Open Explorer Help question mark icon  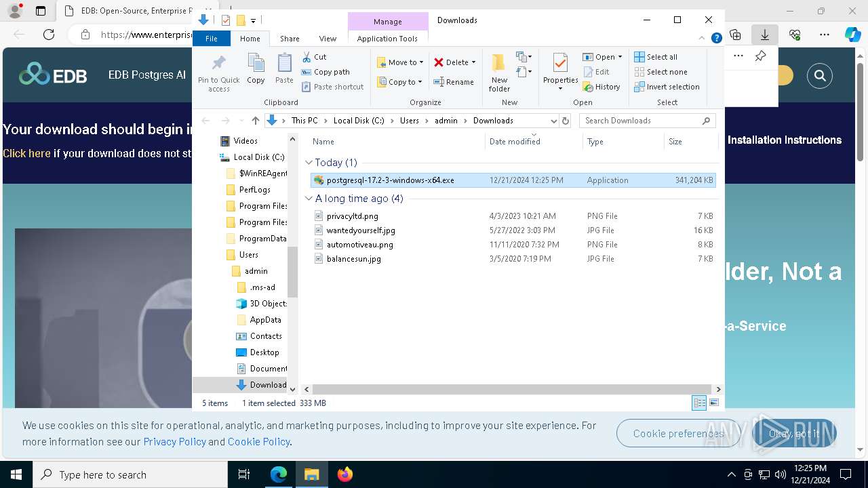[716, 39]
